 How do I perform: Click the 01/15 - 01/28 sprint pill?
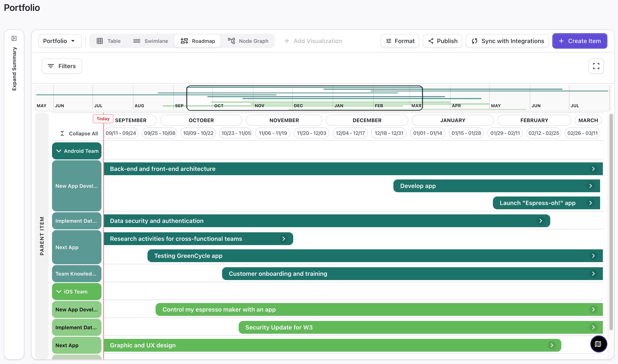tap(466, 133)
